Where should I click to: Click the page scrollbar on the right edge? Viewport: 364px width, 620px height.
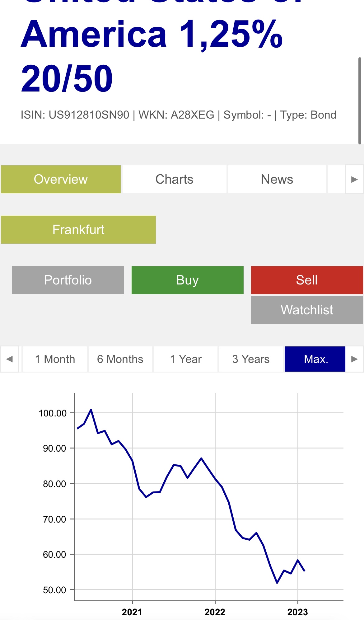[360, 100]
